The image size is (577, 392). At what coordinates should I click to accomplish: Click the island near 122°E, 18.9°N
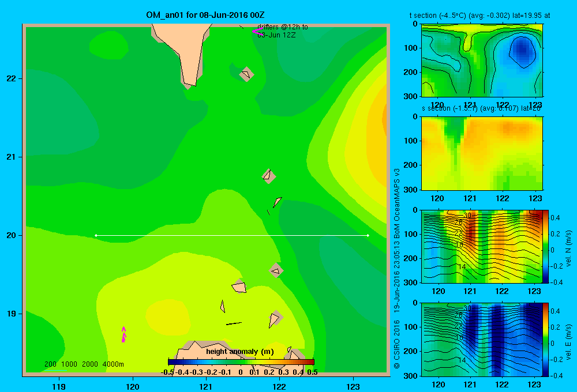point(275,319)
